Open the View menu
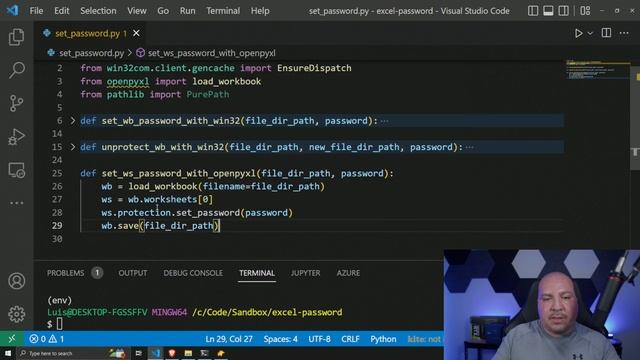The width and height of the screenshot is (640, 360). (x=137, y=11)
